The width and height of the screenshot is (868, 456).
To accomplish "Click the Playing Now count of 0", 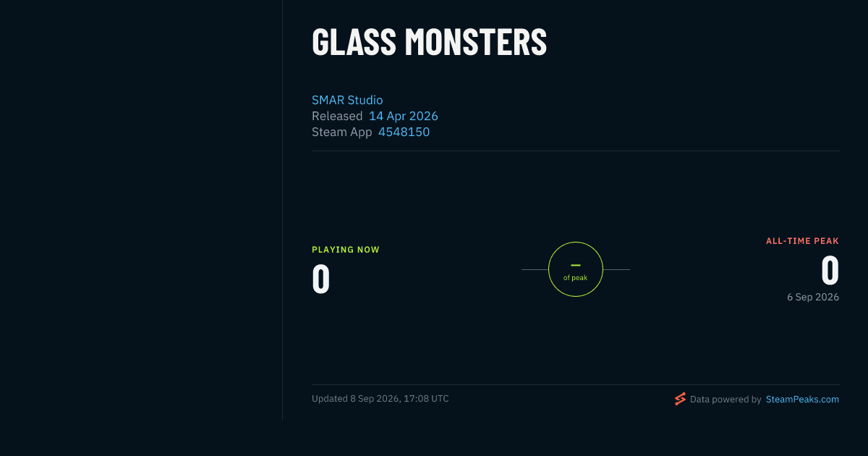I will [x=321, y=279].
